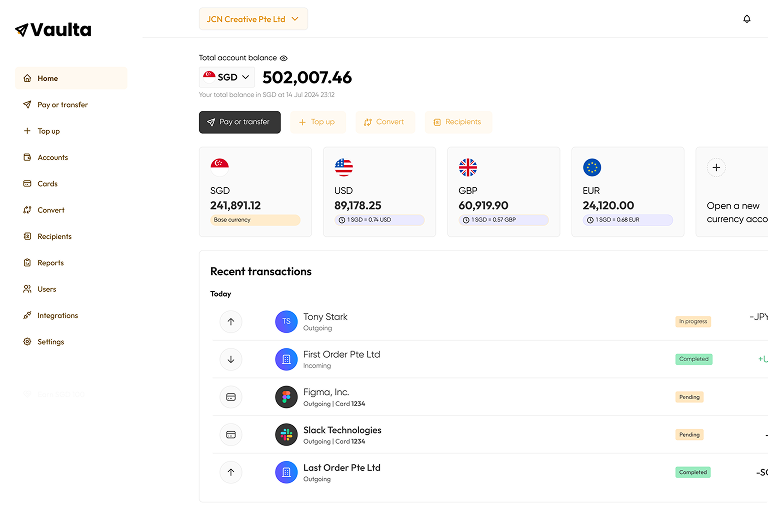Open Top up in sidebar
Image resolution: width=768 pixels, height=508 pixels.
coord(72,131)
